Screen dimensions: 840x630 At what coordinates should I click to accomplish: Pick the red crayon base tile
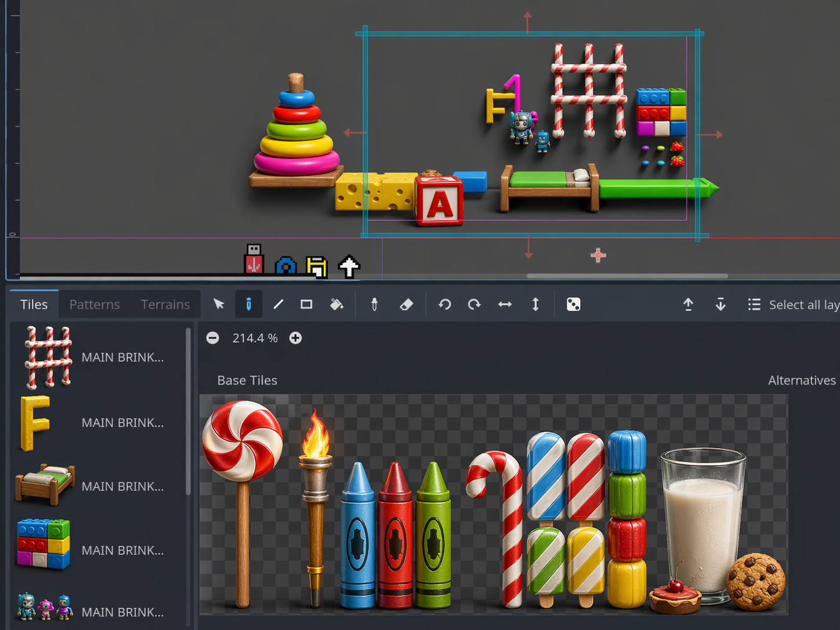coord(395,535)
